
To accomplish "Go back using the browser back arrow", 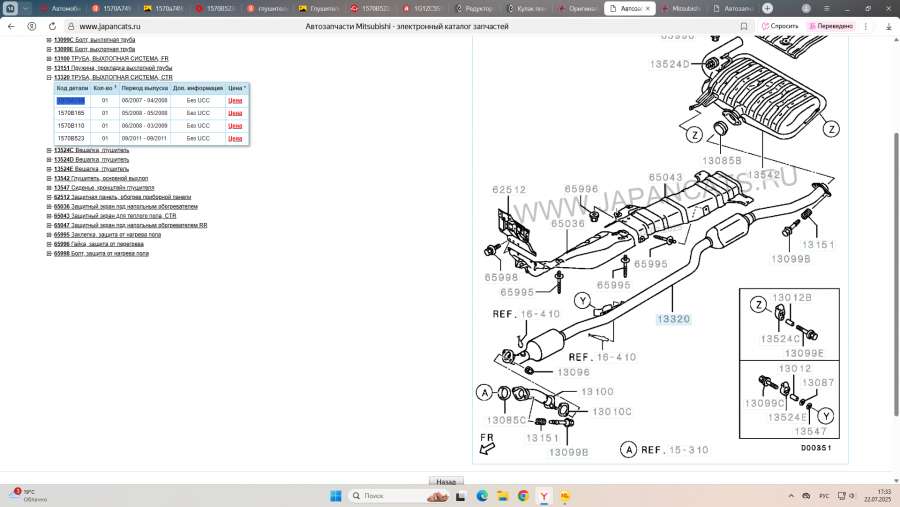I will click(x=11, y=26).
